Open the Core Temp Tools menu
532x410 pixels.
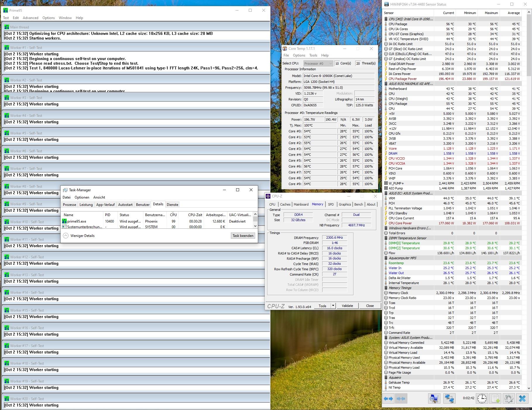coord(313,55)
